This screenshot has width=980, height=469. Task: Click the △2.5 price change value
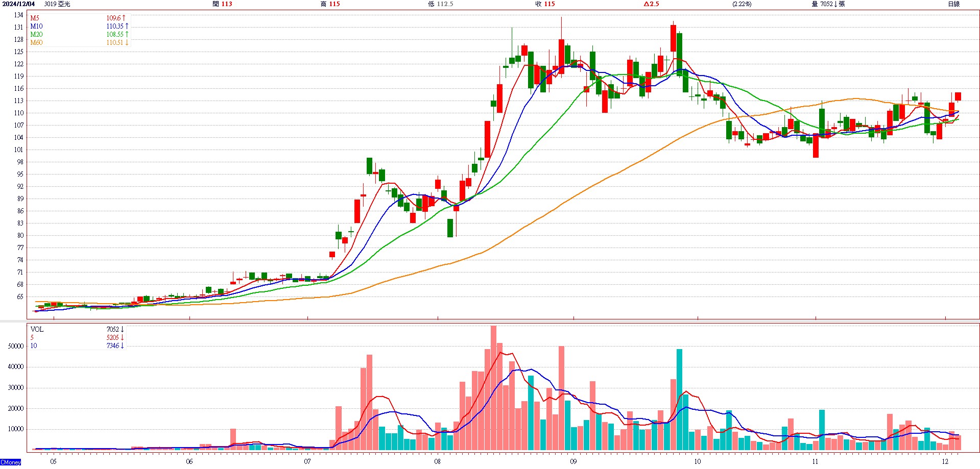coord(651,4)
